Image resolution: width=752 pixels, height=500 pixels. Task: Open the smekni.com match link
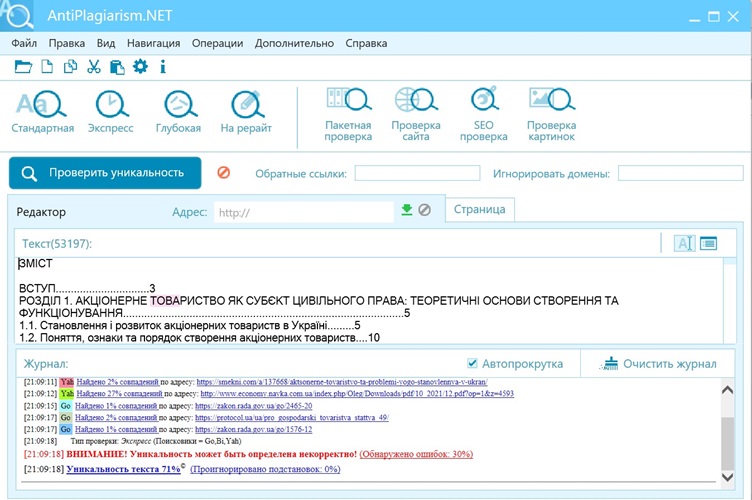pyautogui.click(x=342, y=382)
